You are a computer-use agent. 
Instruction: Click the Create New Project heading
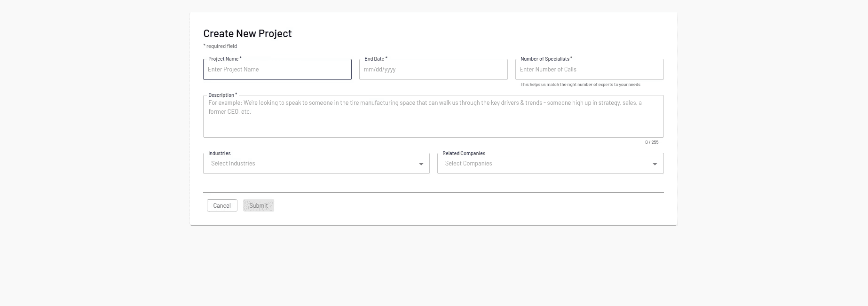click(247, 33)
